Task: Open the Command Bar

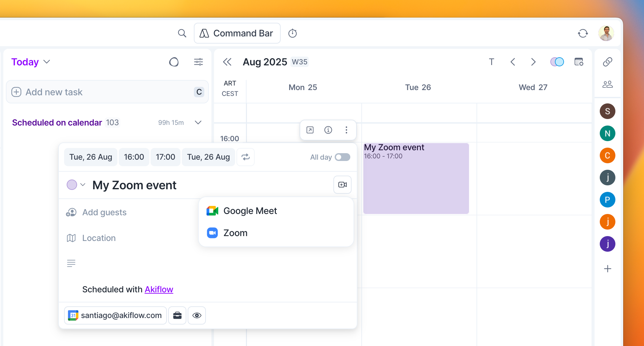Action: coord(237,33)
